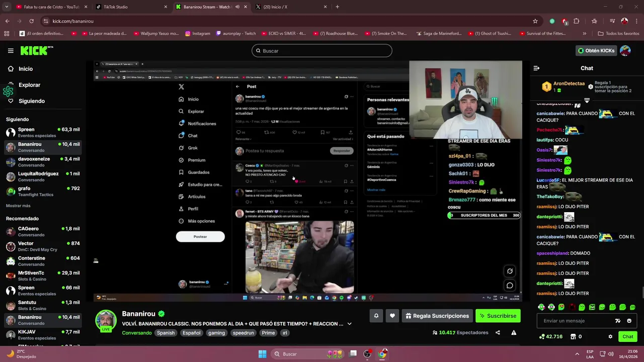
Task: Open Spreen channel in Siguiendo list
Action: coord(43,132)
